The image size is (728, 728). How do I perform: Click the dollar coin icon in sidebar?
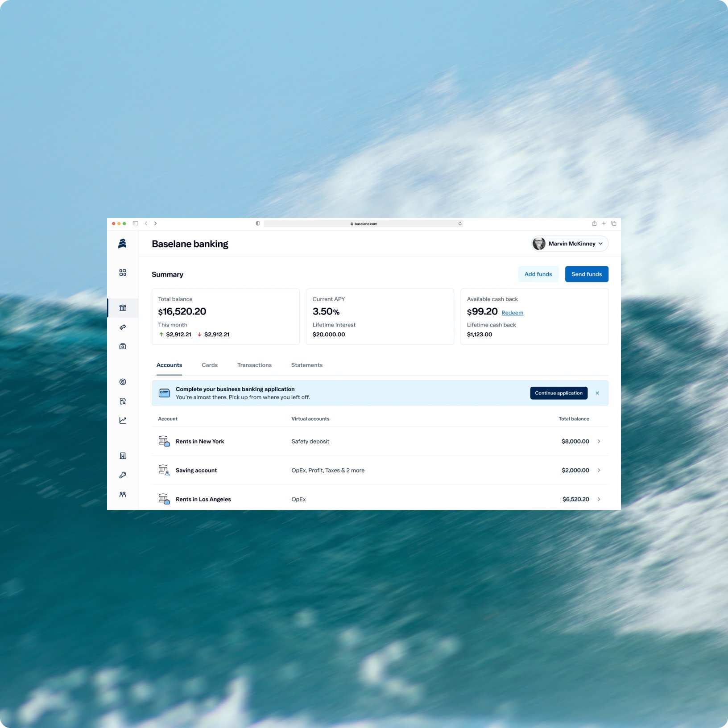click(x=123, y=382)
